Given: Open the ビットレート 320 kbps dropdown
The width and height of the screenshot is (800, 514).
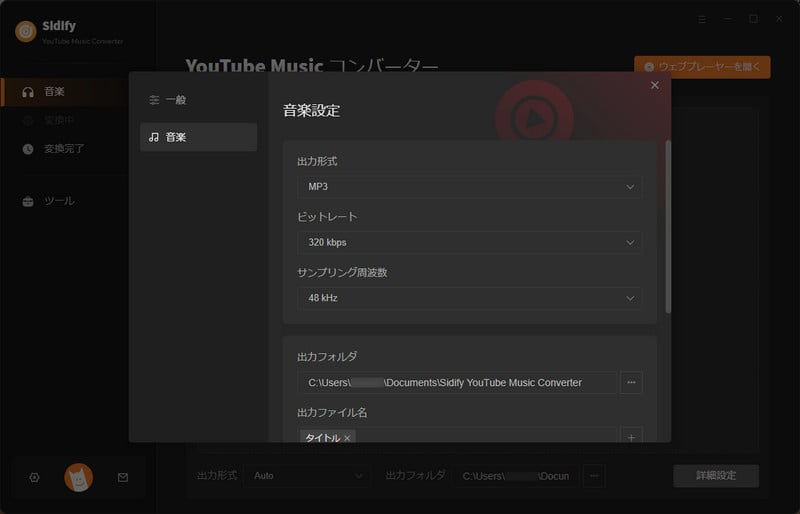Looking at the screenshot, I should (x=469, y=242).
